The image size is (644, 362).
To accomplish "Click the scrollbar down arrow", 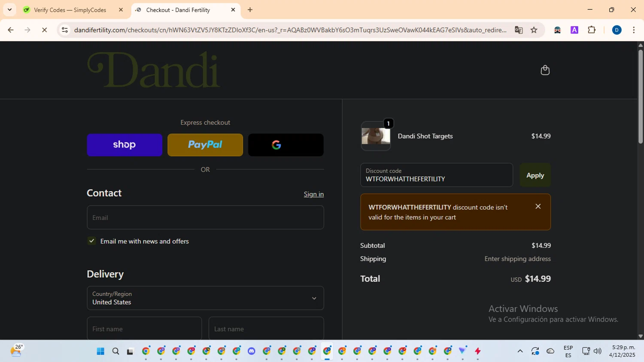I will point(640,336).
